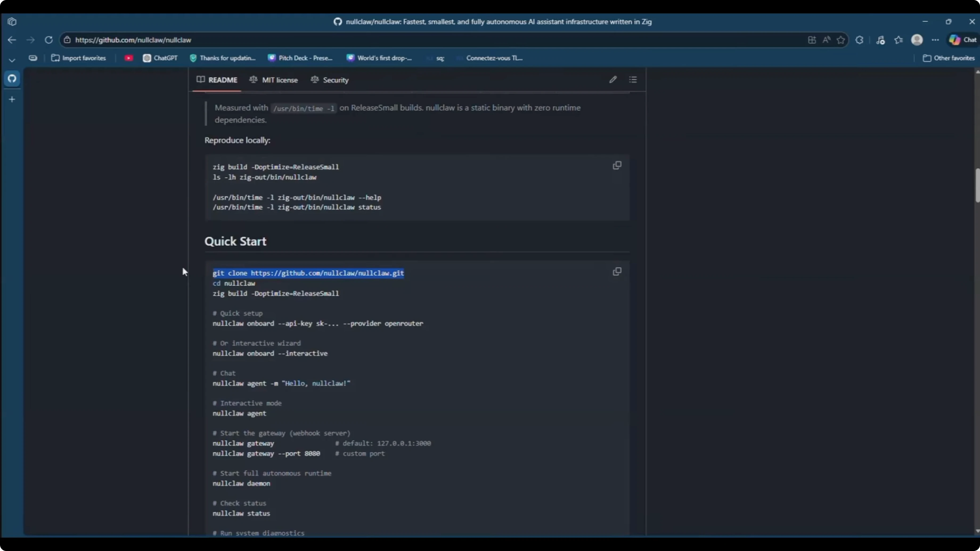Open the ChatGPT bookmark
Screen dimensions: 980x551
click(x=160, y=58)
